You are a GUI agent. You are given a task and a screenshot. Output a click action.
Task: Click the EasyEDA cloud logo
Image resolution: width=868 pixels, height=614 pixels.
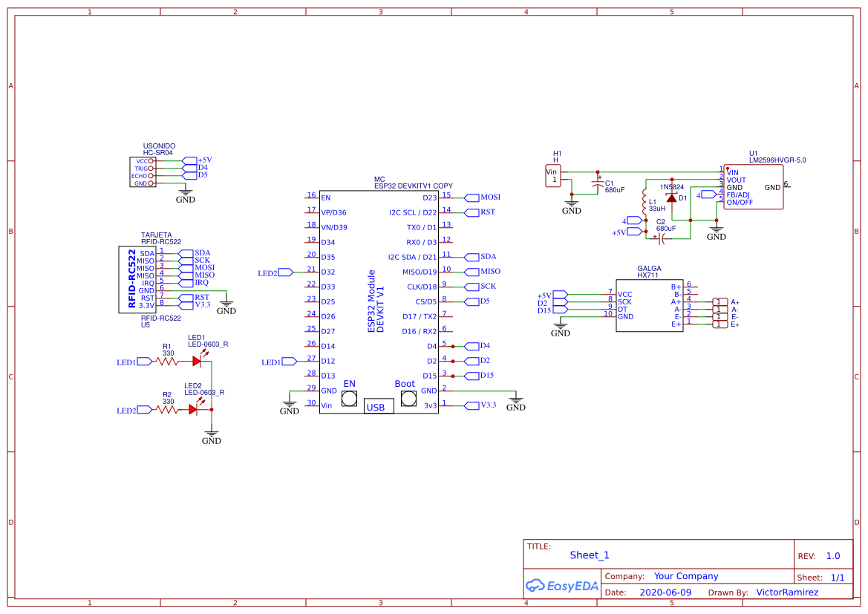[x=535, y=586]
